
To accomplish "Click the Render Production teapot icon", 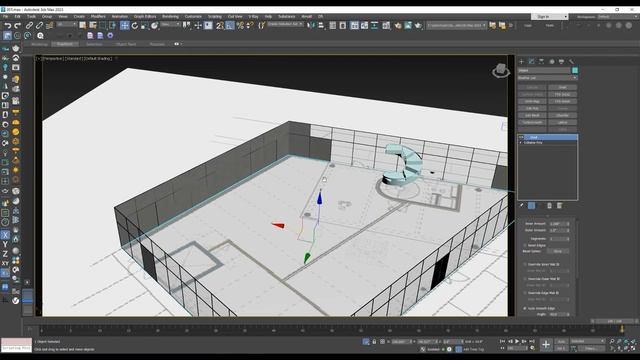I will 418,26.
